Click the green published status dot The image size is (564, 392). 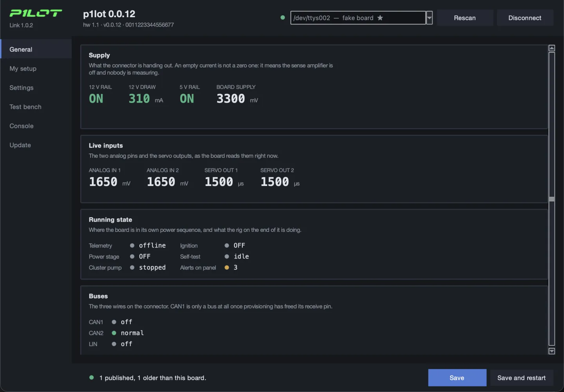[x=92, y=378]
